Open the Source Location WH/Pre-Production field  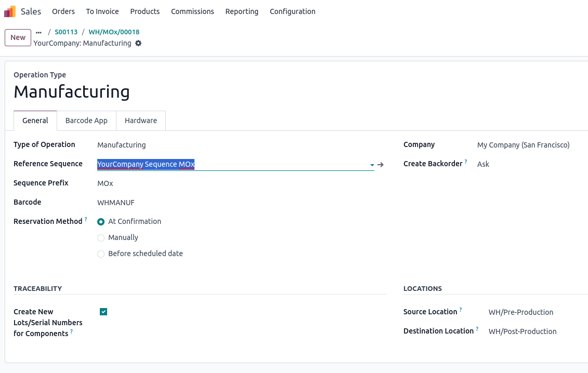click(x=520, y=312)
